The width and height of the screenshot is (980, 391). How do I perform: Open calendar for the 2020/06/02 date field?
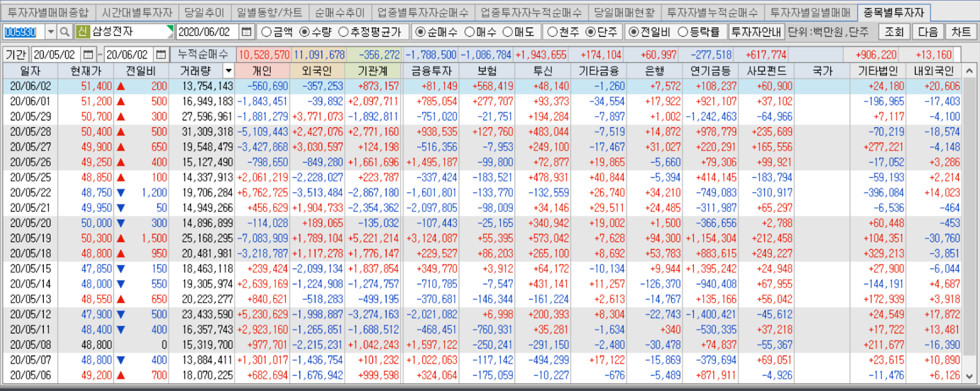(247, 32)
